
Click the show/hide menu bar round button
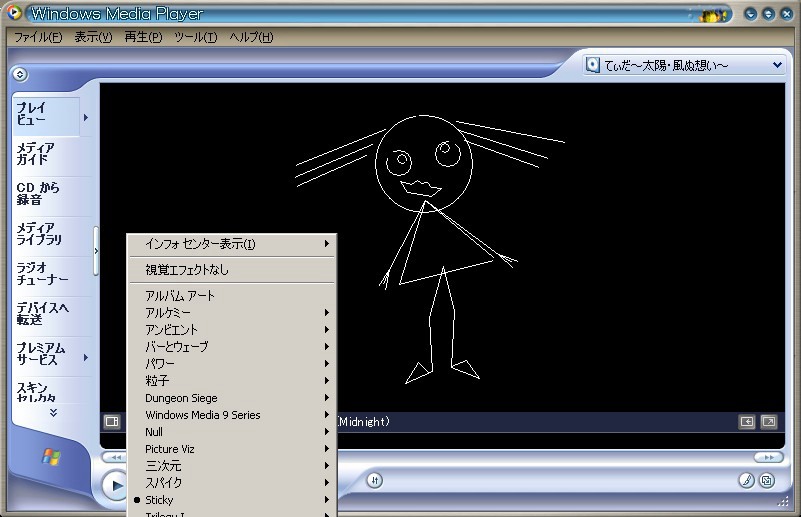point(19,75)
